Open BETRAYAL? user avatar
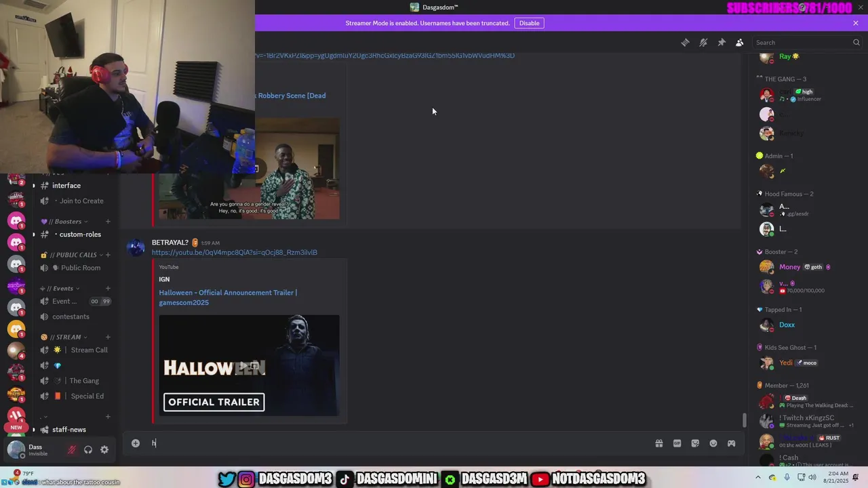Screen dimensions: 868x488 tap(136, 247)
